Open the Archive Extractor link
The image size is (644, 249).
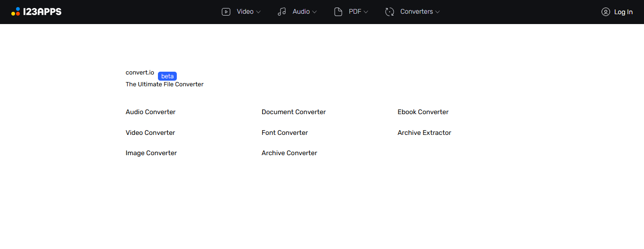424,133
